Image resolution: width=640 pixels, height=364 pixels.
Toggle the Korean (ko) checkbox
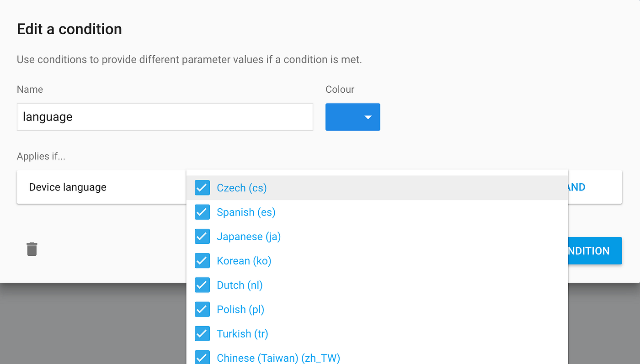[202, 260]
